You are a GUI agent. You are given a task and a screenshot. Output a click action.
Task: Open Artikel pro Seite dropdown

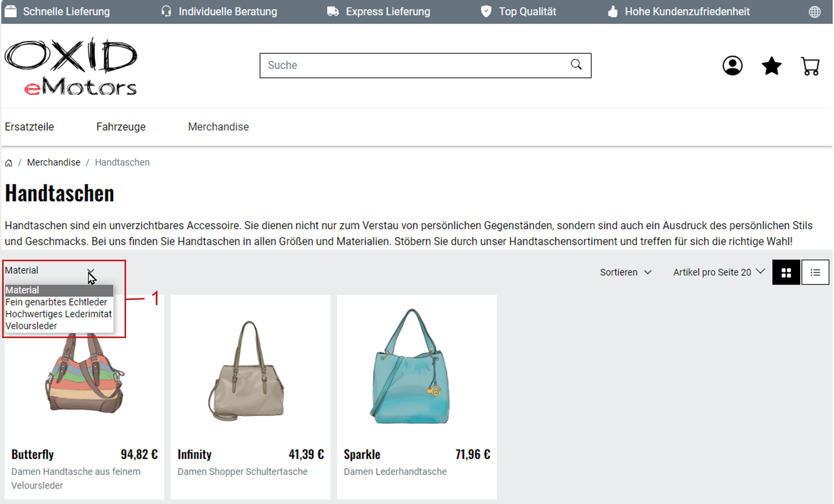coord(718,272)
